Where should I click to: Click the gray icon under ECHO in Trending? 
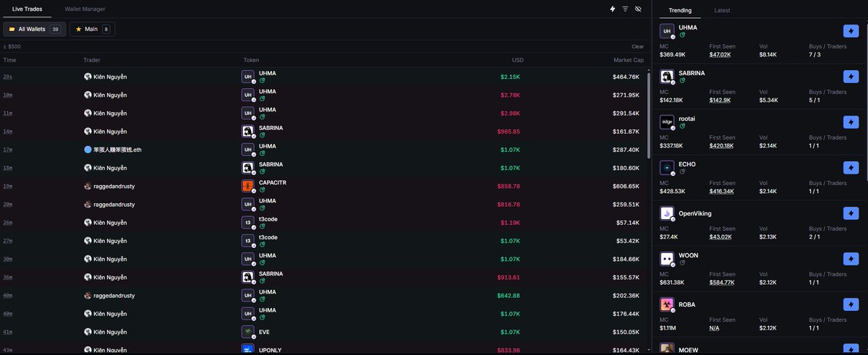tap(682, 171)
